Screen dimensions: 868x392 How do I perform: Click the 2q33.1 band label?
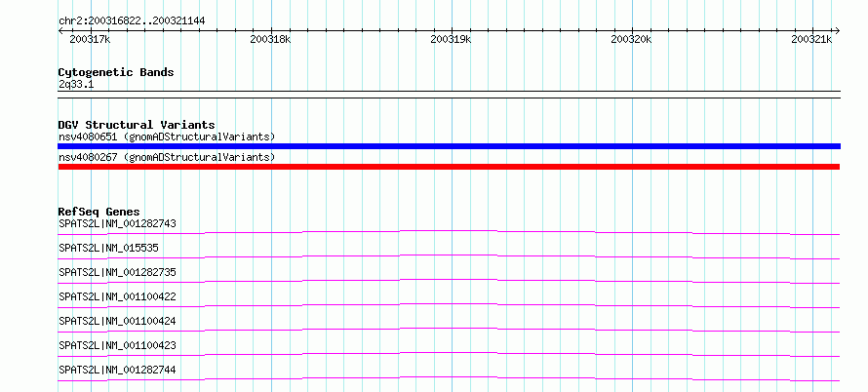pos(76,84)
